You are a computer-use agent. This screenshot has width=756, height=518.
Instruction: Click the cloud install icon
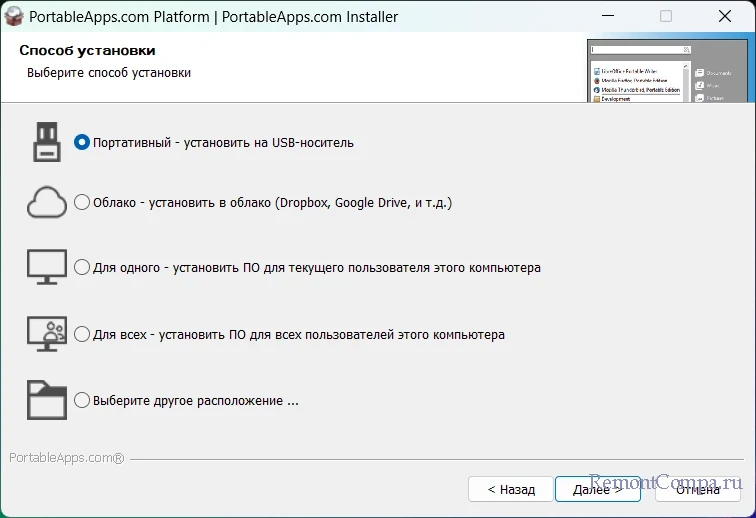(x=46, y=202)
